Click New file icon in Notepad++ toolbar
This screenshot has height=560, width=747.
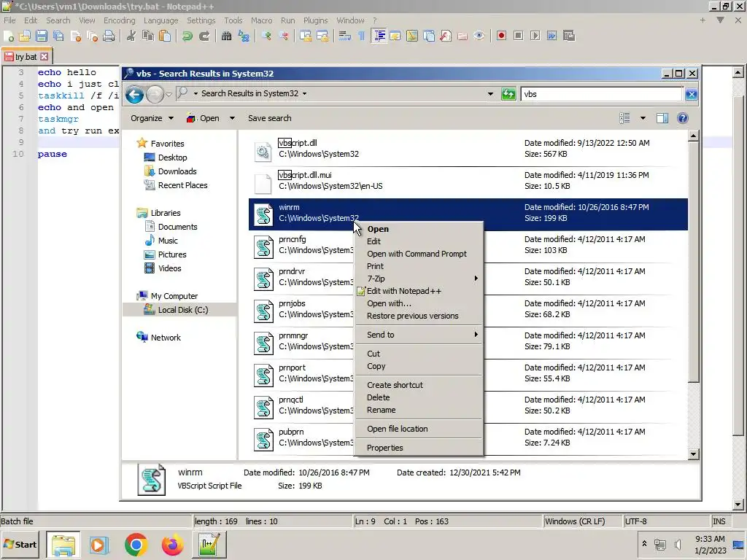click(9, 36)
